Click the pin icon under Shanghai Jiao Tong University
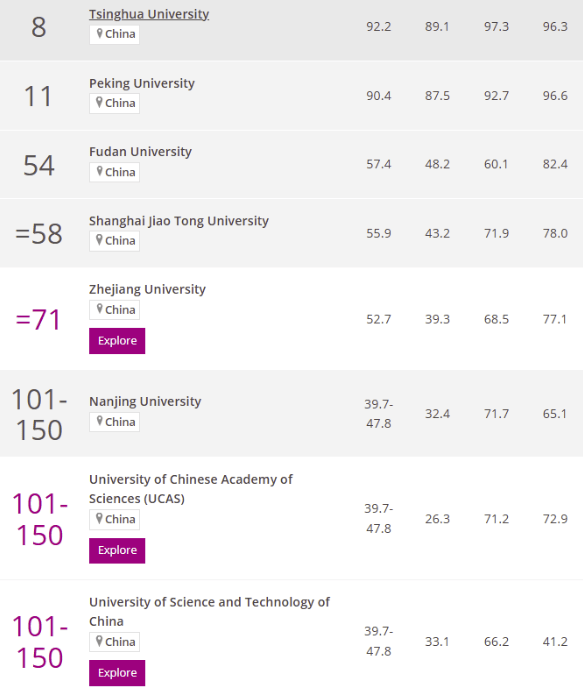 point(100,240)
